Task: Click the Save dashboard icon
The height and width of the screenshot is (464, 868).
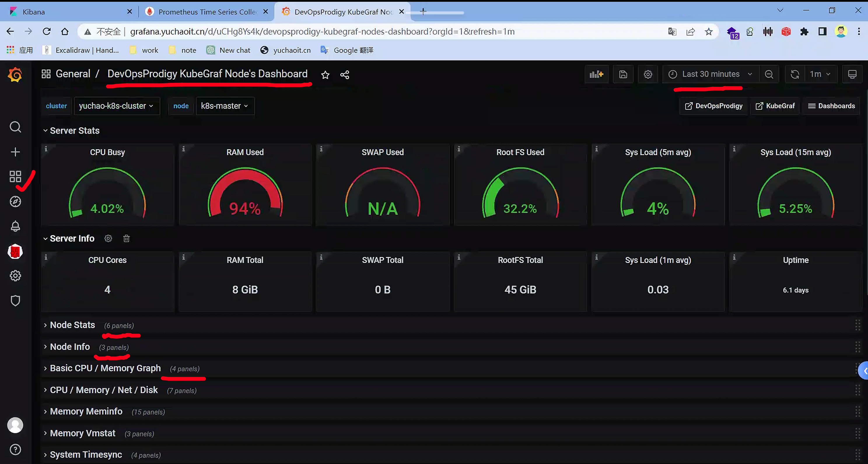Action: point(623,74)
